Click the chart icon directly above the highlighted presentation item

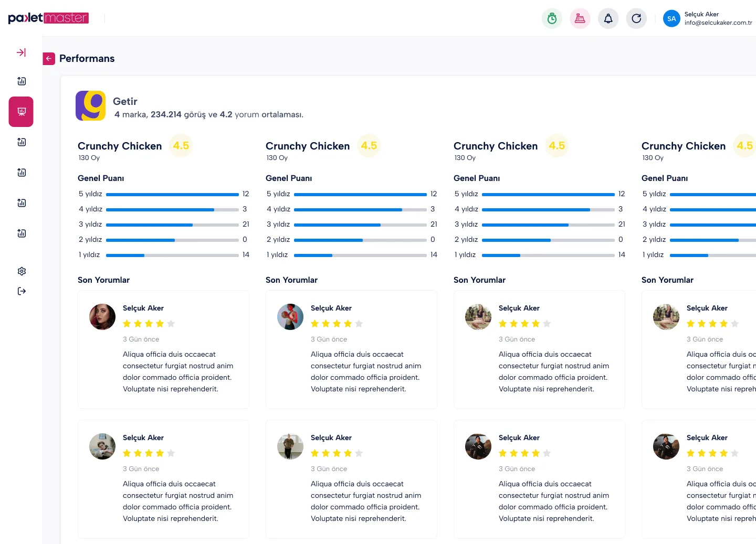tap(22, 81)
